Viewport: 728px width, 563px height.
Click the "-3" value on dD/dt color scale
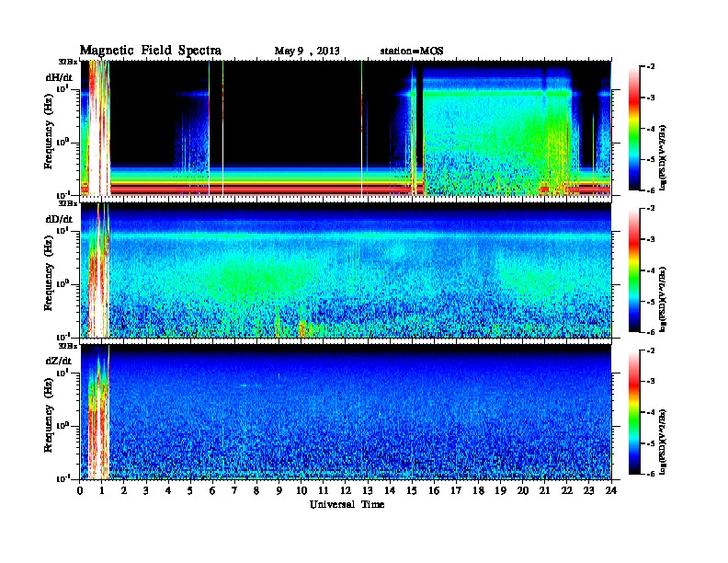click(x=651, y=239)
